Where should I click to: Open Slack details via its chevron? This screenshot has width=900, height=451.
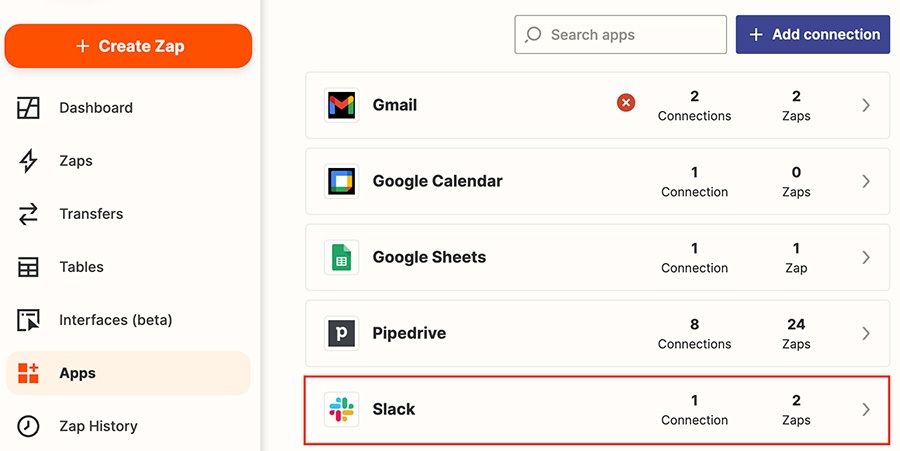point(866,409)
